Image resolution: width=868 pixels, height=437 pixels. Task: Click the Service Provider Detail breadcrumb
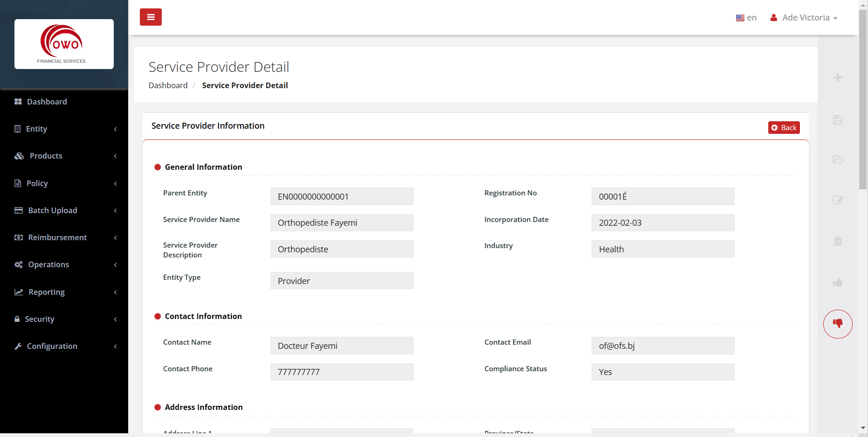click(245, 85)
